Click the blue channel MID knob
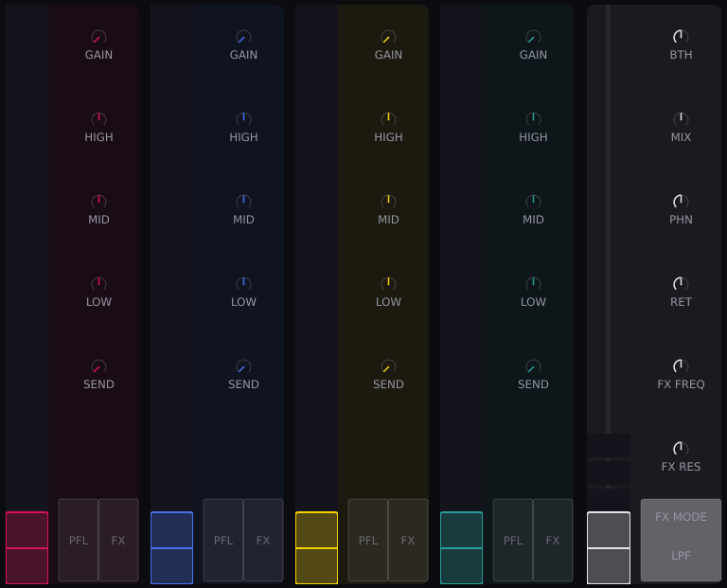727x588 pixels. click(x=243, y=202)
